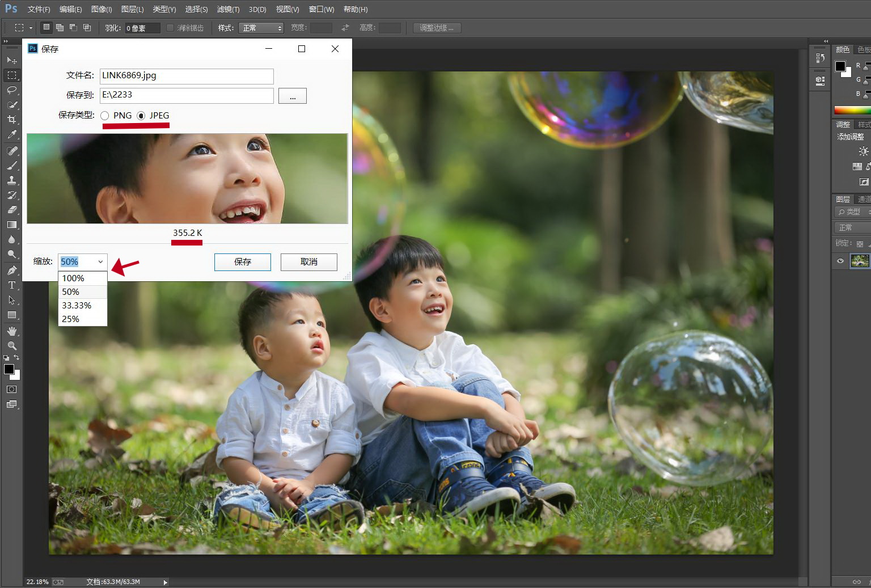This screenshot has height=588, width=871.
Task: Click the color spectrum ramp
Action: [x=852, y=110]
